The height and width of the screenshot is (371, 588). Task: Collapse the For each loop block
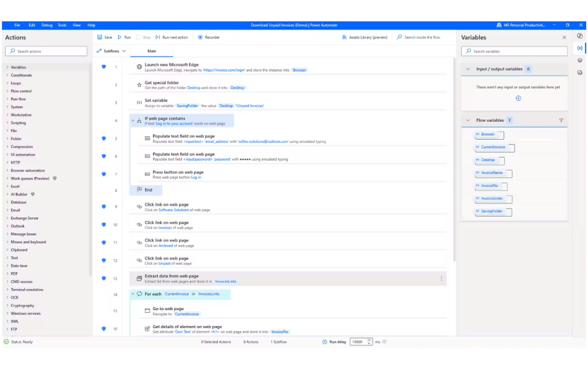click(133, 294)
